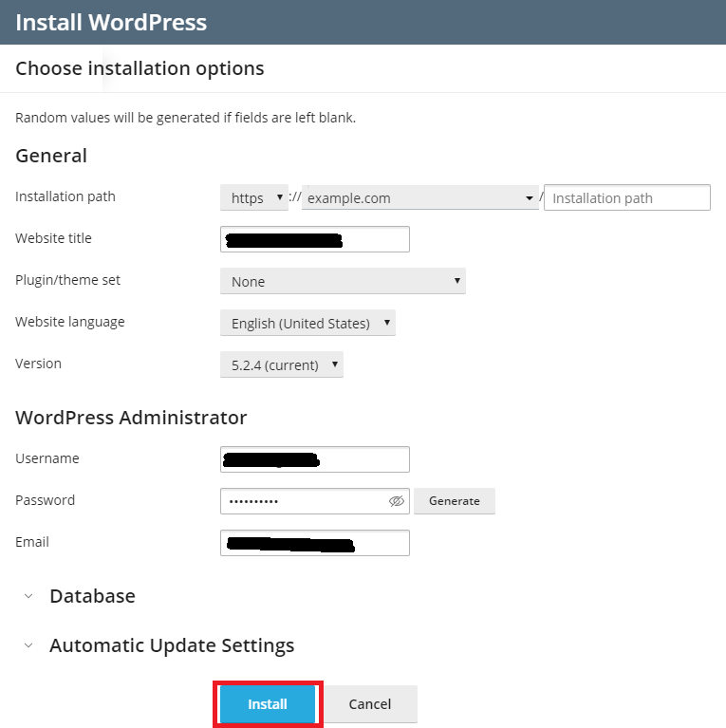Viewport: 726px width, 728px height.
Task: Click the 'Version' label text
Action: click(38, 364)
